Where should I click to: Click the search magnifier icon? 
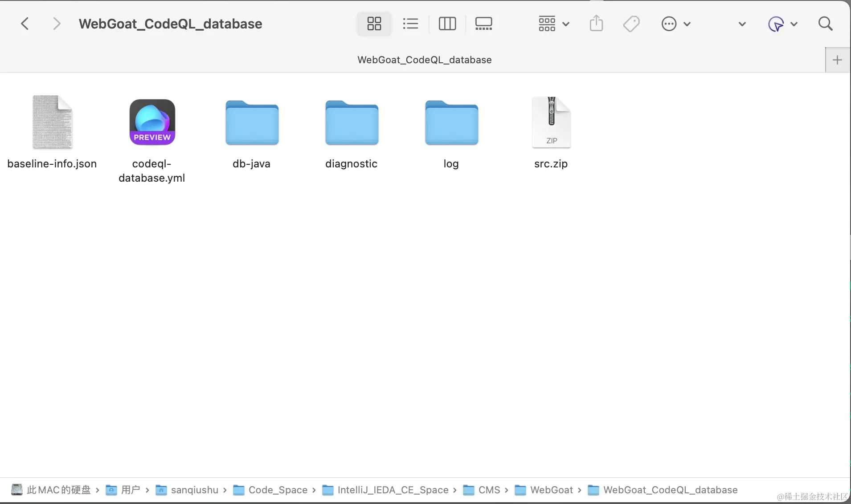tap(825, 24)
